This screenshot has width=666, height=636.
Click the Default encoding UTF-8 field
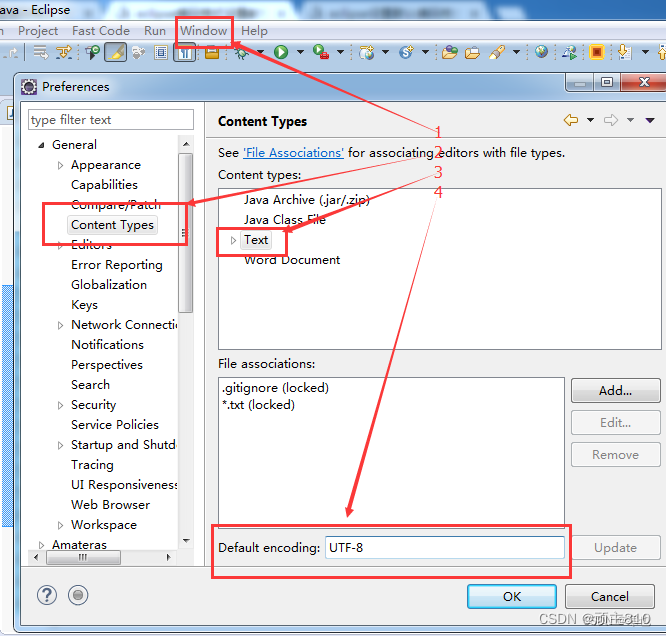pyautogui.click(x=445, y=548)
